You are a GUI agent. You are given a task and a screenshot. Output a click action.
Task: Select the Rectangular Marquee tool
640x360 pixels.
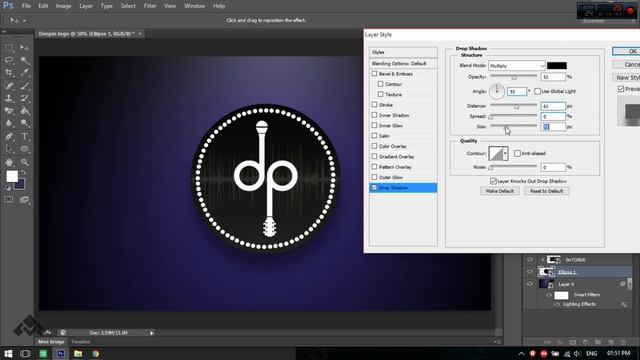point(9,48)
